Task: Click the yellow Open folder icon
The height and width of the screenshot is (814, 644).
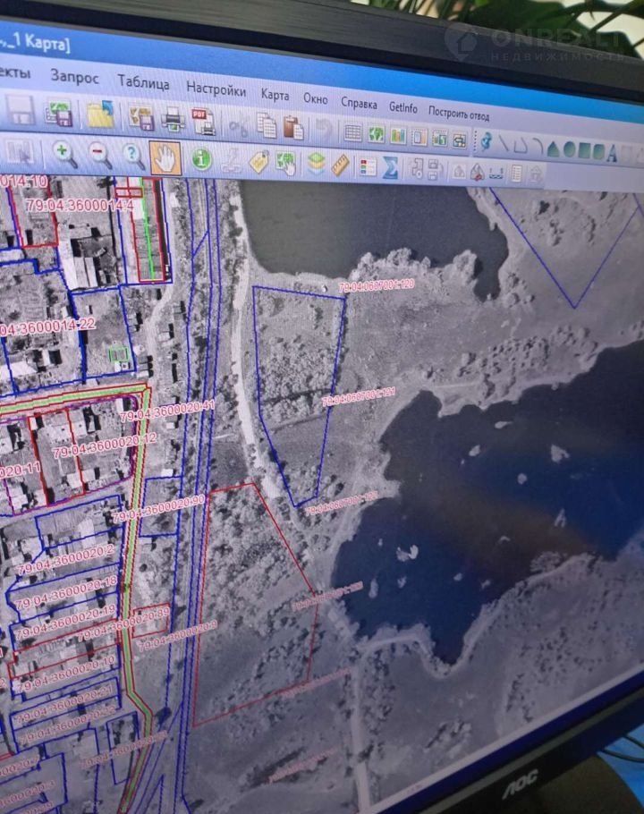Action: click(100, 114)
